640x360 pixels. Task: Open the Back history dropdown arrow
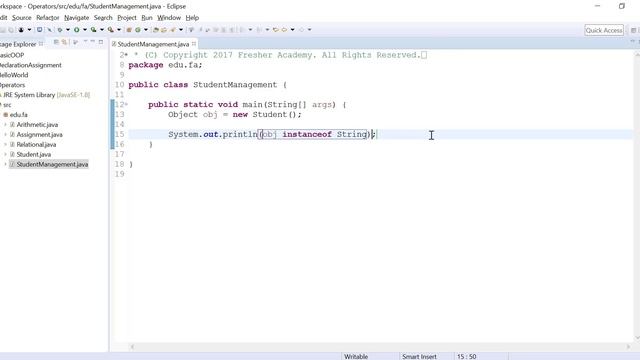(x=293, y=30)
